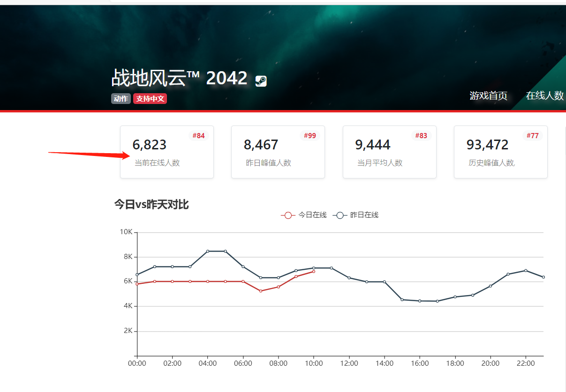Click the Steam icon beside the game title
Image resolution: width=566 pixels, height=392 pixels.
[261, 81]
